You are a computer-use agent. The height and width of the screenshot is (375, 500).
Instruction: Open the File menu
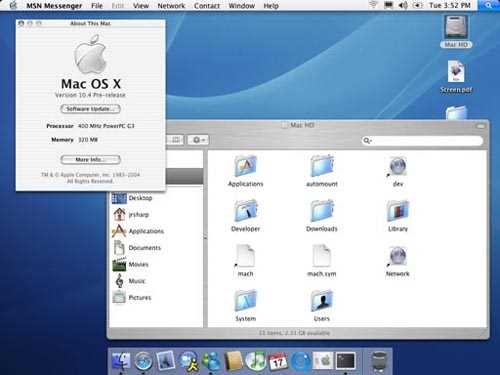[x=97, y=6]
